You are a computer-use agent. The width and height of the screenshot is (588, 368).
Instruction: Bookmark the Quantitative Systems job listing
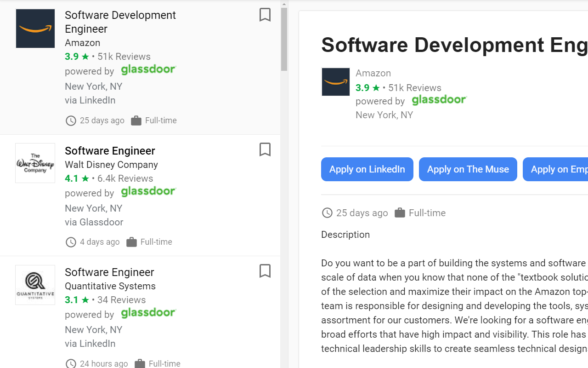pos(265,271)
